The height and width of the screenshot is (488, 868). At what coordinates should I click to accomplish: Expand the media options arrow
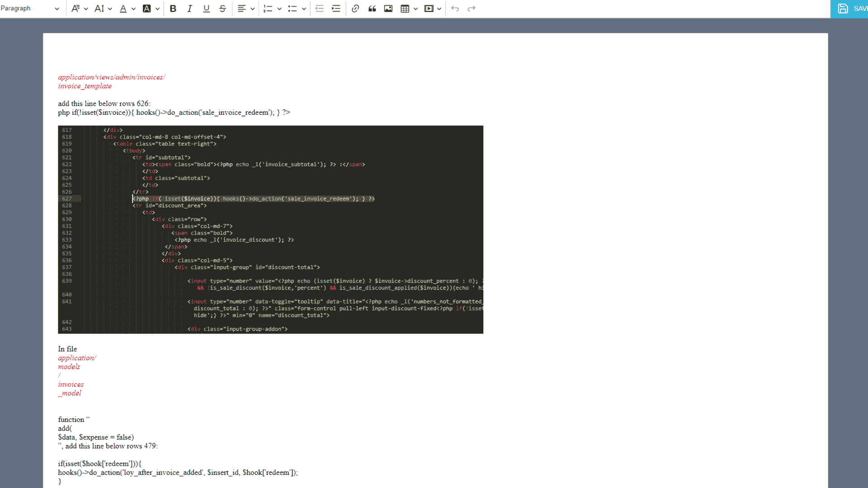pyautogui.click(x=439, y=9)
